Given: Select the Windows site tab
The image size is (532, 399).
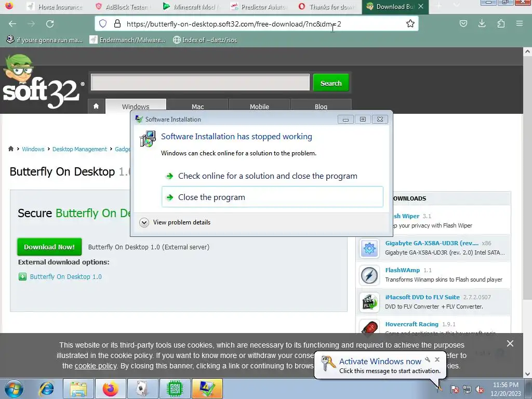Looking at the screenshot, I should (136, 106).
